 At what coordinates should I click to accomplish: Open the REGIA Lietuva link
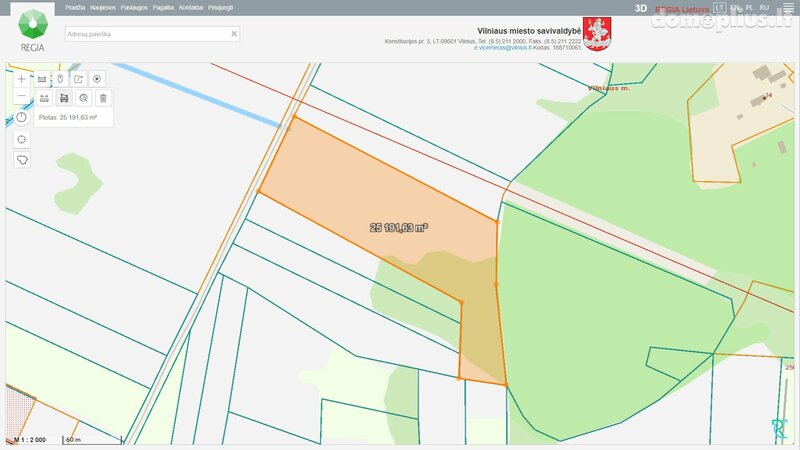coord(682,9)
